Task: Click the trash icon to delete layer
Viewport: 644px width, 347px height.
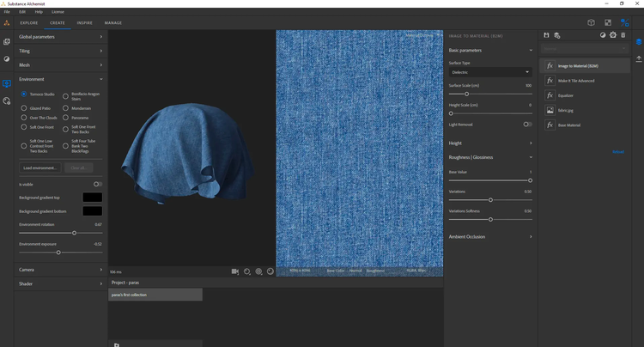Action: [x=623, y=35]
